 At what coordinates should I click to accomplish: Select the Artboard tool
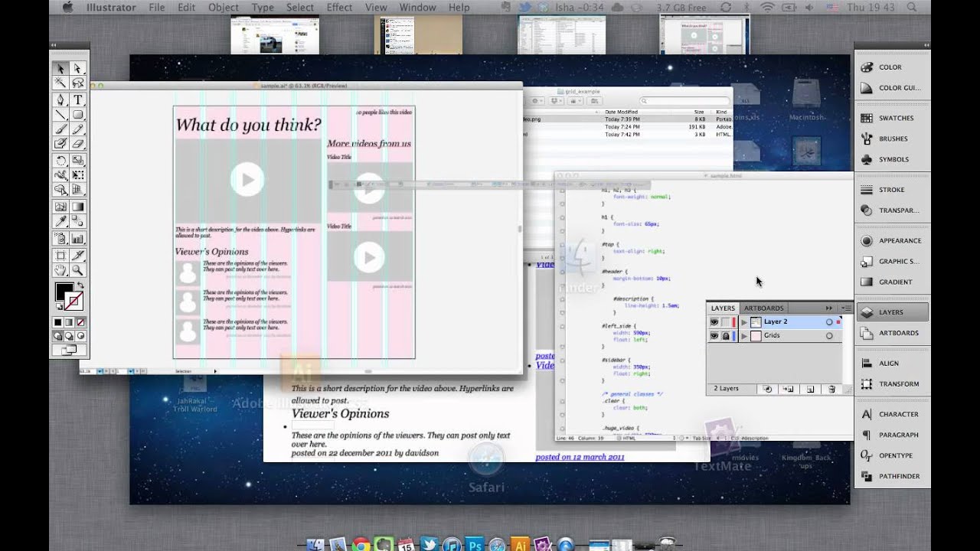click(61, 255)
